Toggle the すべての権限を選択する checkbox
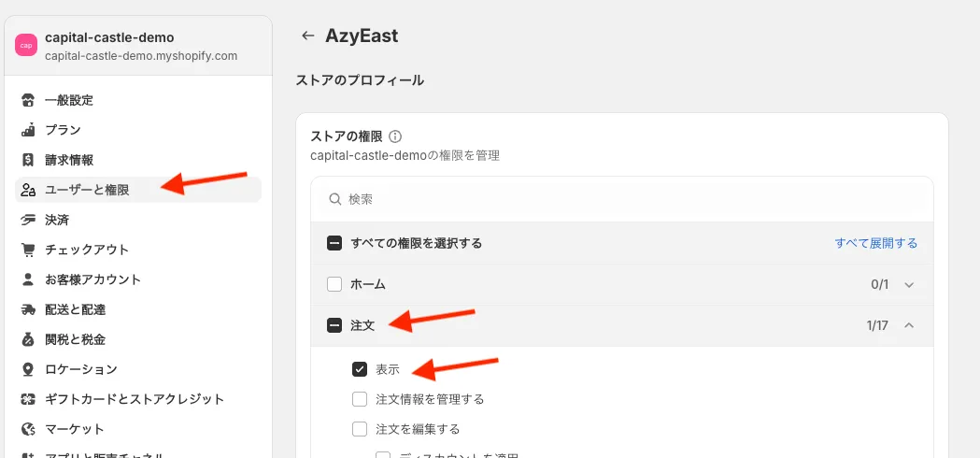Screen dimensions: 980x458 (x=334, y=243)
